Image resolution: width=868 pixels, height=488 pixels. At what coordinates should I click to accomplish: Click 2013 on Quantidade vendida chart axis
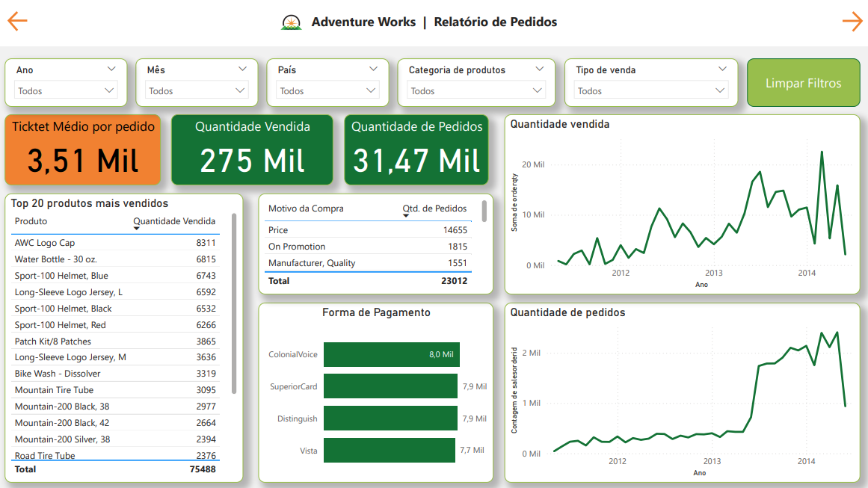tap(713, 273)
